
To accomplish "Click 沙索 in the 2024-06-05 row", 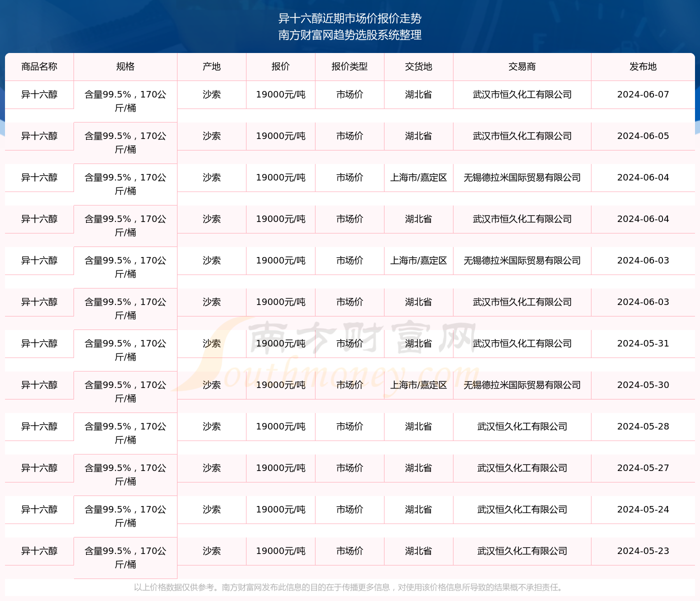I will click(212, 136).
